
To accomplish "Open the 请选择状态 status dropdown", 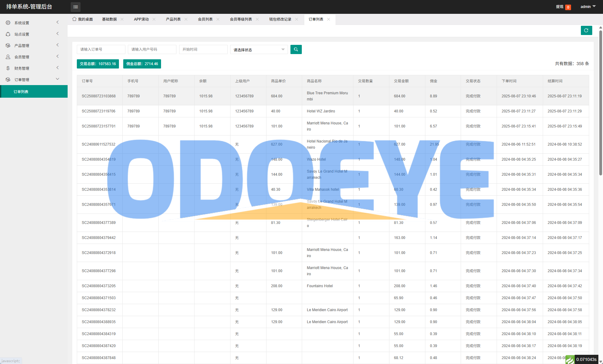I will click(x=259, y=50).
